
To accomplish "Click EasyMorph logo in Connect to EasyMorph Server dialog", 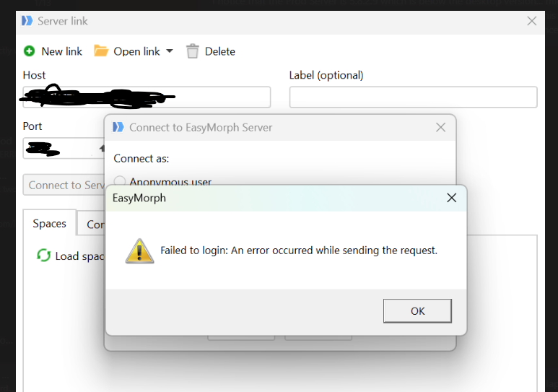I will [x=118, y=127].
